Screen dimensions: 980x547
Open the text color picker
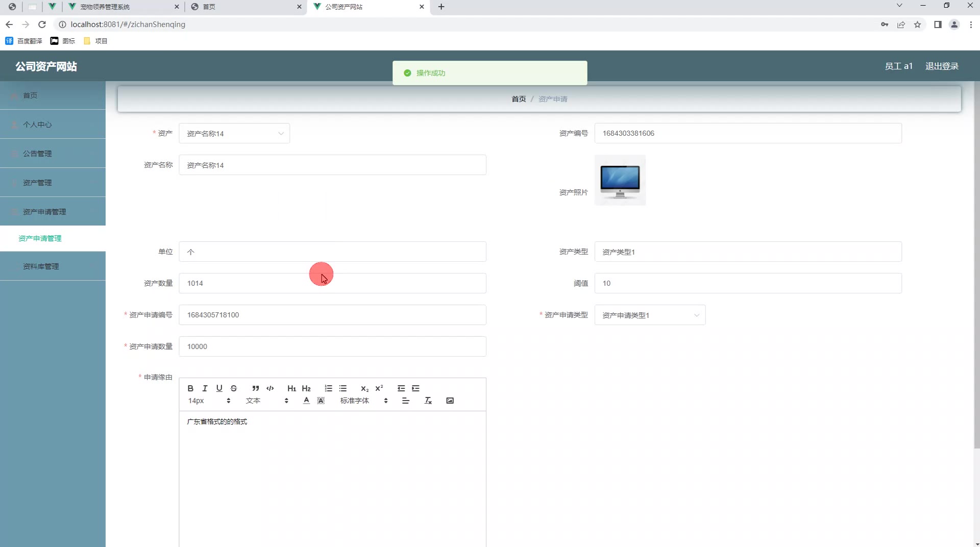pos(306,401)
